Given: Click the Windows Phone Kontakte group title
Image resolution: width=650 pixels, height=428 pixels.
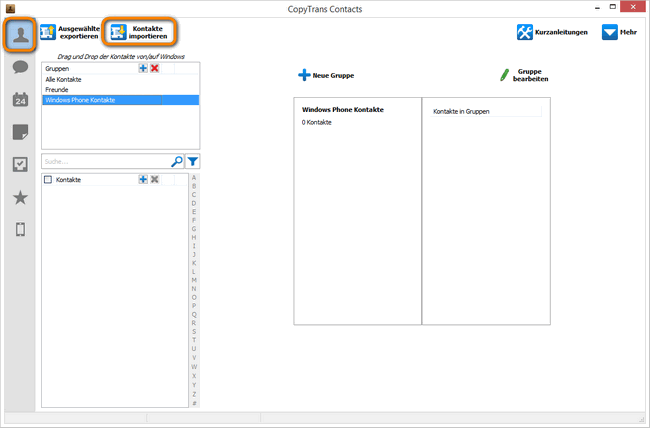Looking at the screenshot, I should [343, 109].
